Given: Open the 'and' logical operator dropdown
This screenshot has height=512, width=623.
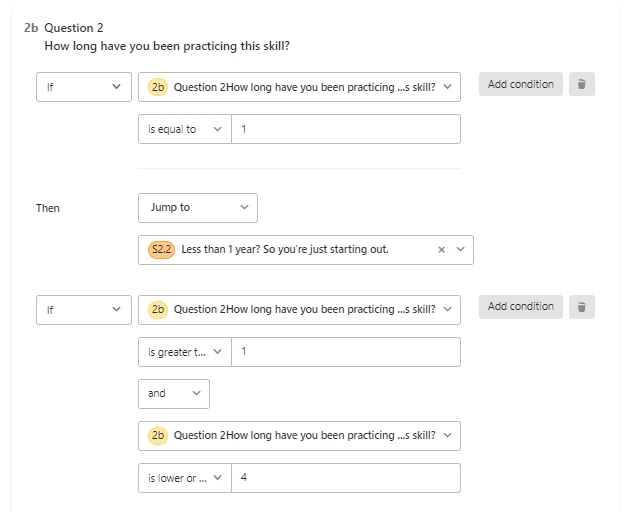Looking at the screenshot, I should (174, 394).
